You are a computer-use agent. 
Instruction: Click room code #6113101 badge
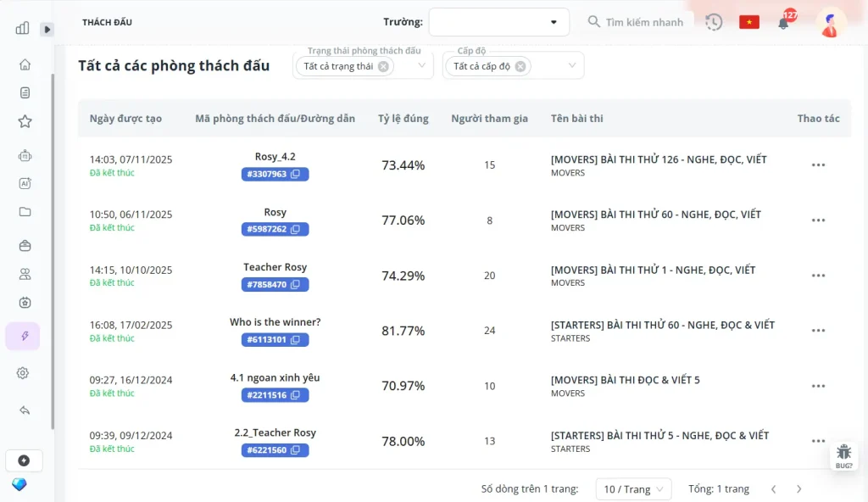(275, 340)
